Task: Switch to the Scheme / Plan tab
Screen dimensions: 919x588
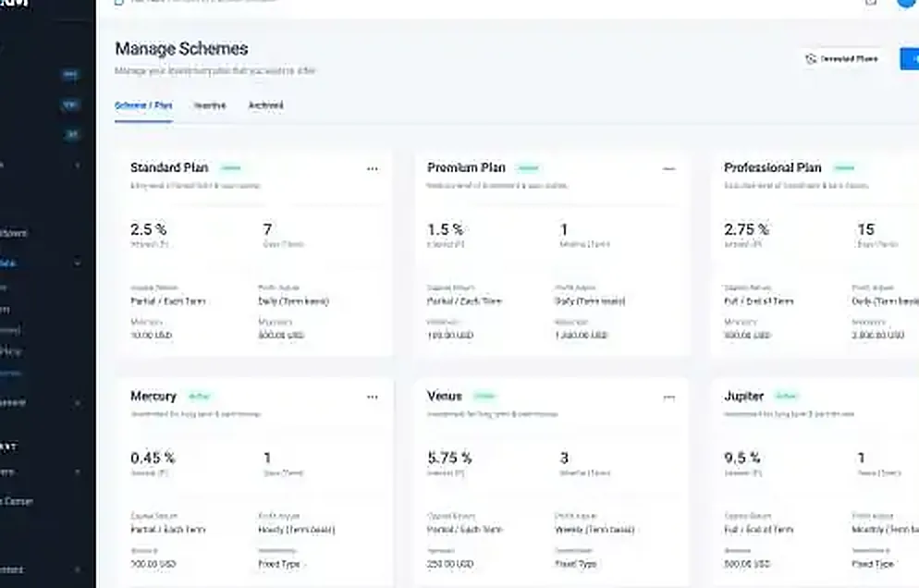Action: (x=143, y=105)
